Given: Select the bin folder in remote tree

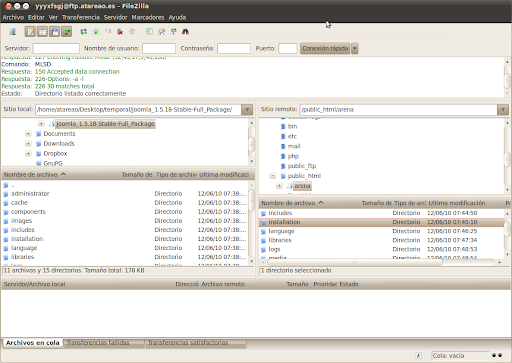Looking at the screenshot, I should coord(292,126).
